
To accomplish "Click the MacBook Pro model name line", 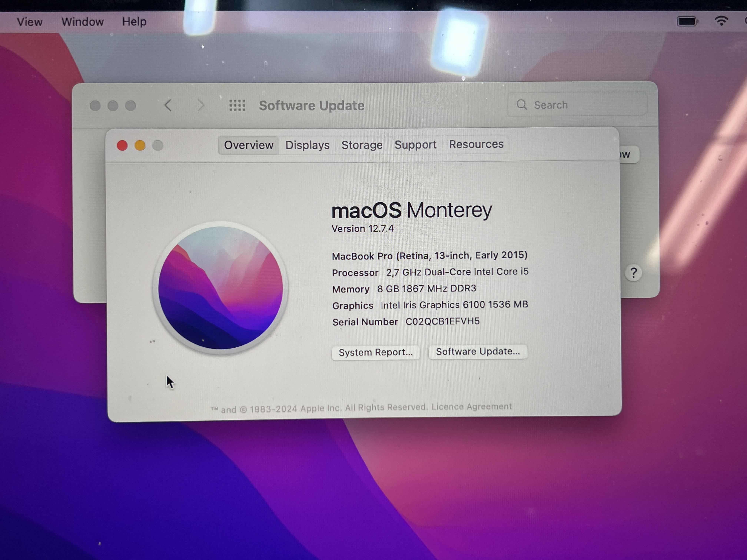I will pyautogui.click(x=430, y=256).
